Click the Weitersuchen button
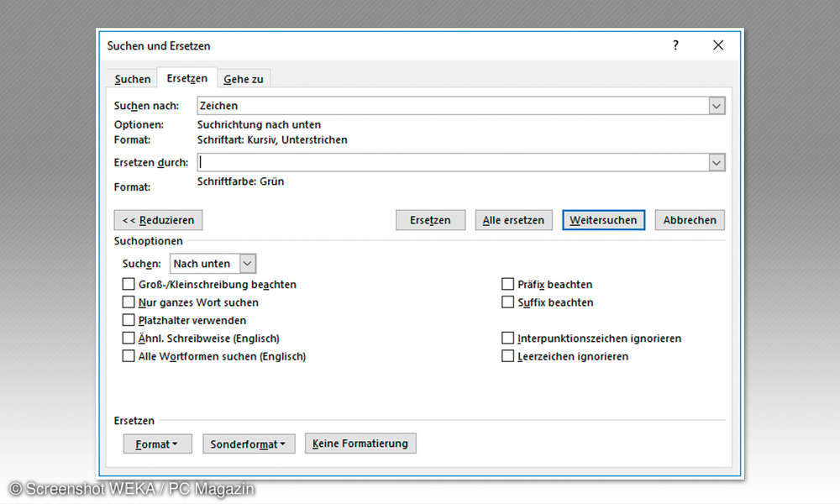Screen dimensions: 840x504 (x=603, y=220)
